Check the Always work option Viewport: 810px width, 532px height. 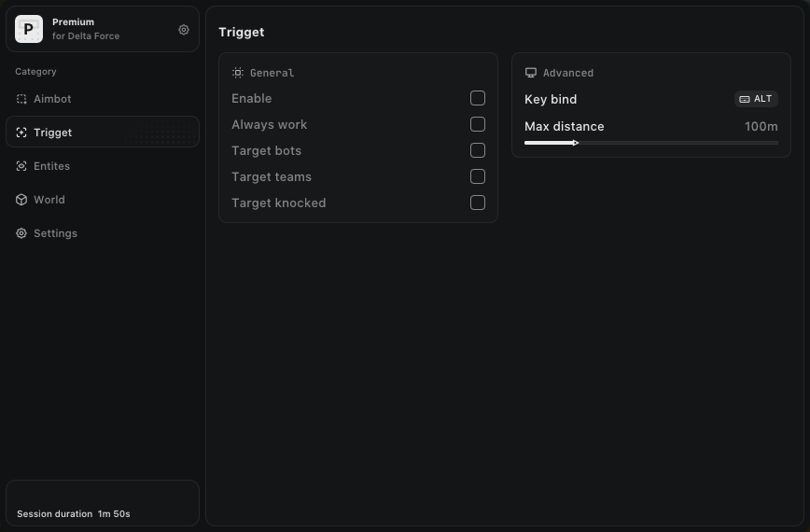click(478, 124)
